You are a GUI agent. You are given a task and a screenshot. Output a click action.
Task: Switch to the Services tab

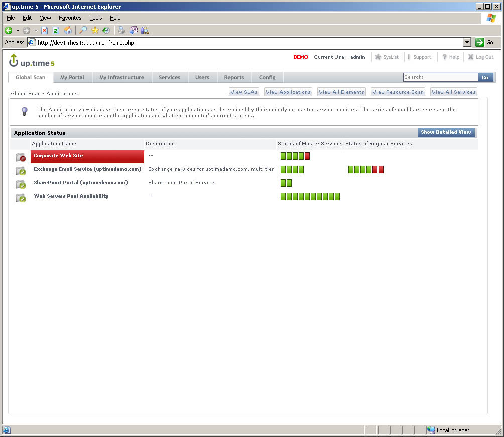pyautogui.click(x=169, y=77)
